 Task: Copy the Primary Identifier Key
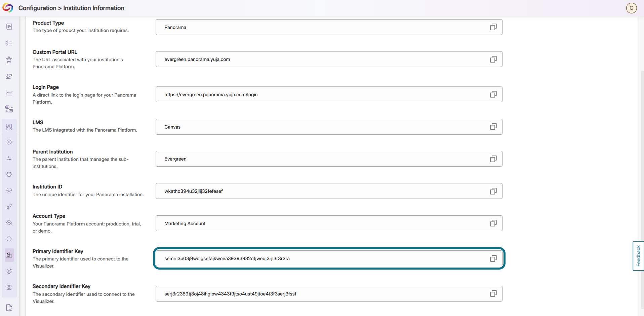[x=493, y=258]
